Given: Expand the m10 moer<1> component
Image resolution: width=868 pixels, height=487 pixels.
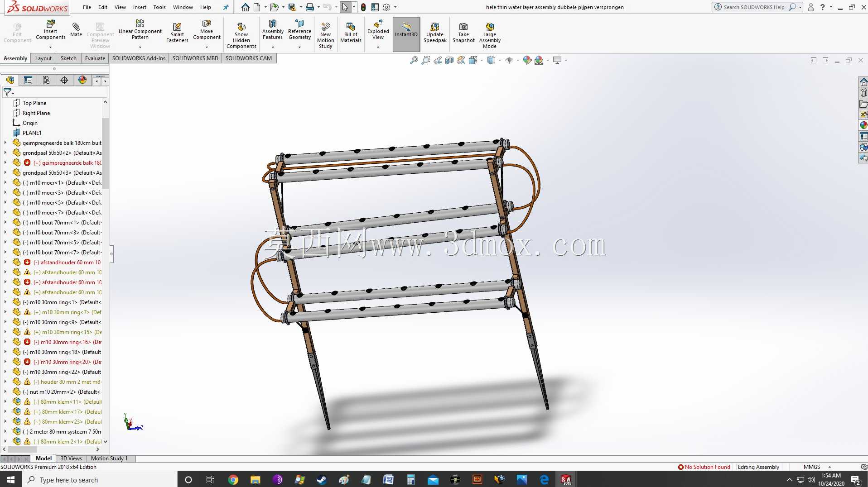Looking at the screenshot, I should [5, 183].
